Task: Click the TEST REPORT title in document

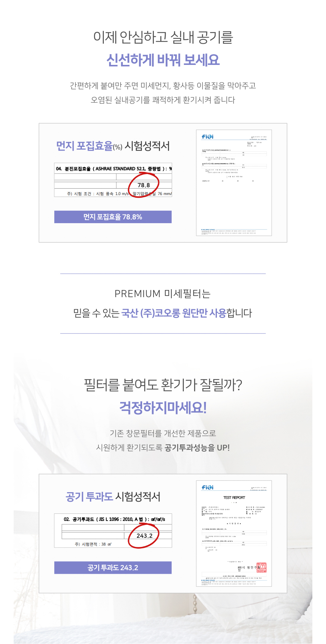Action: point(234,498)
